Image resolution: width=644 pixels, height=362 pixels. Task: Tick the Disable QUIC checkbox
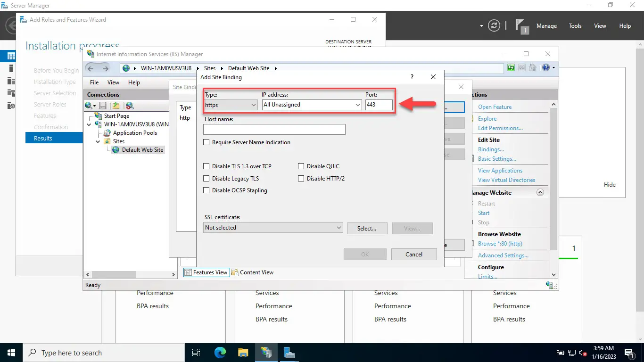(x=301, y=166)
